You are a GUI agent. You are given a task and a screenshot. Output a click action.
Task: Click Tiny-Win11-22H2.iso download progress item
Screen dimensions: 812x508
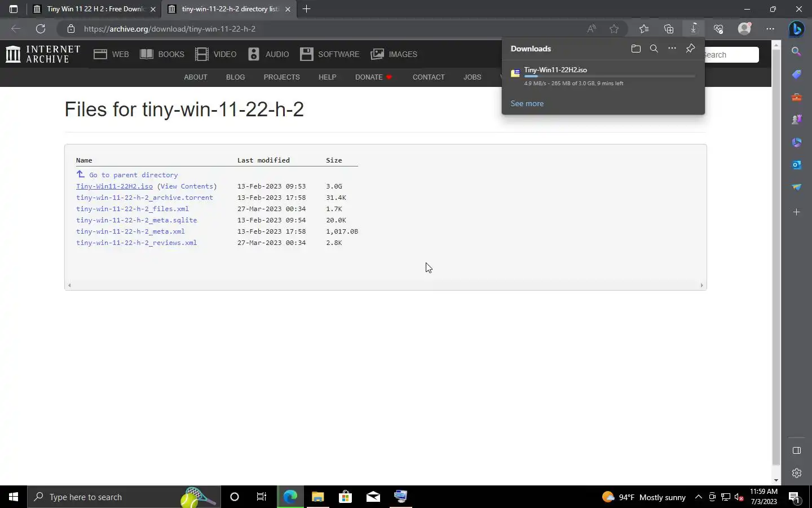pyautogui.click(x=603, y=76)
